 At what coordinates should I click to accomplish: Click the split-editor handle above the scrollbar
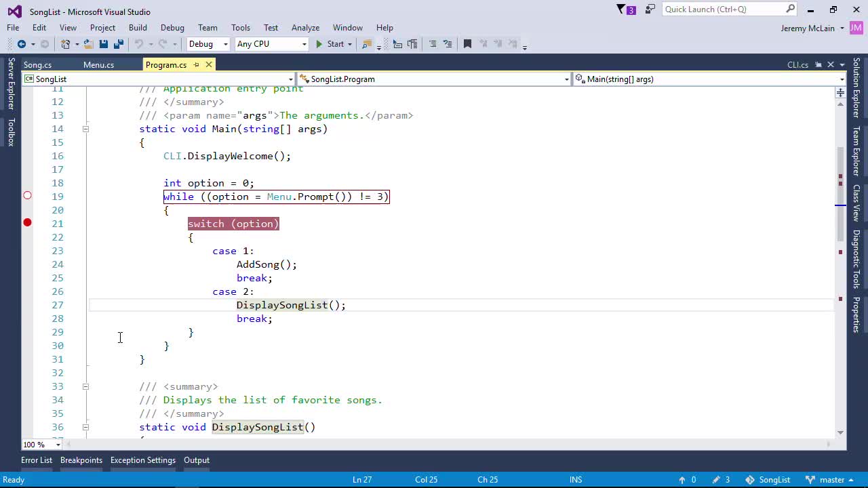tap(841, 92)
